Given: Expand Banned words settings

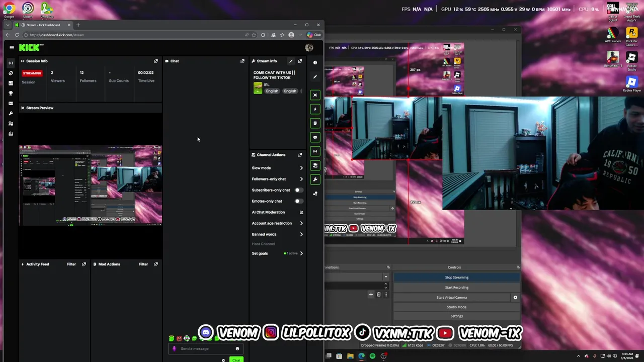Looking at the screenshot, I should pos(301,234).
